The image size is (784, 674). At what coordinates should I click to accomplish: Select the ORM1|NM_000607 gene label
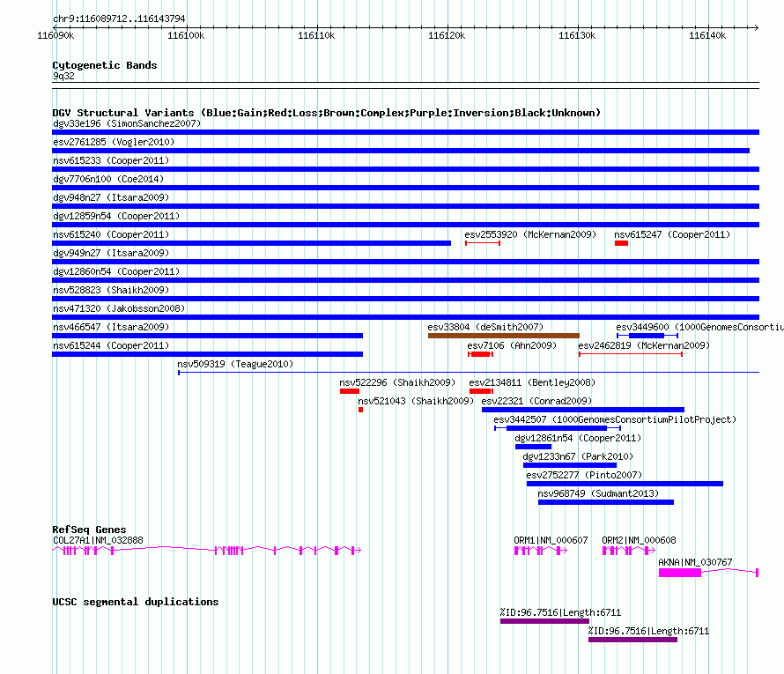coord(551,540)
